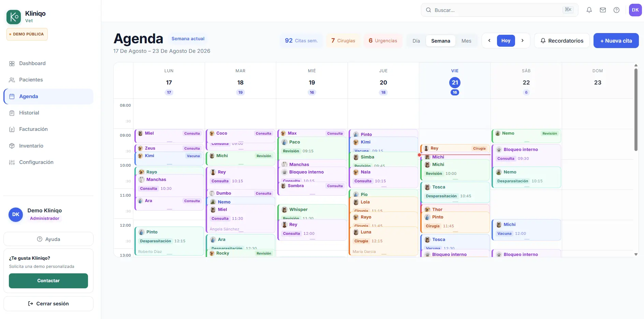
Task: Click the help question mark icon
Action: coord(616,10)
